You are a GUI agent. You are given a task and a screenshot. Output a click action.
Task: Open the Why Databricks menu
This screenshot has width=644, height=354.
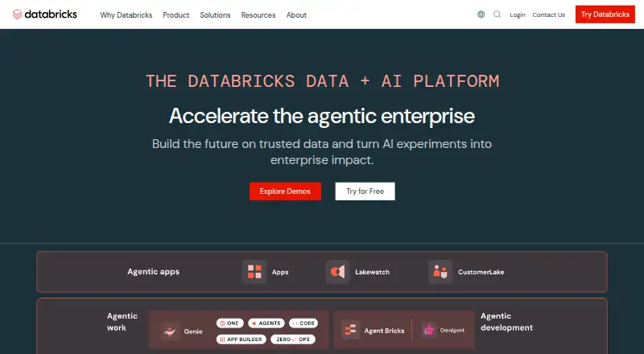coord(126,14)
